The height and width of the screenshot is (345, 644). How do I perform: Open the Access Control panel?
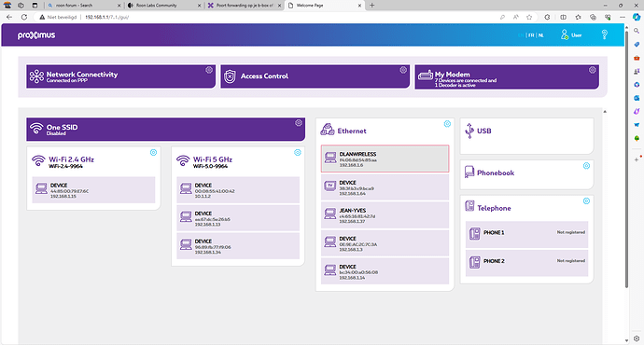pyautogui.click(x=315, y=76)
